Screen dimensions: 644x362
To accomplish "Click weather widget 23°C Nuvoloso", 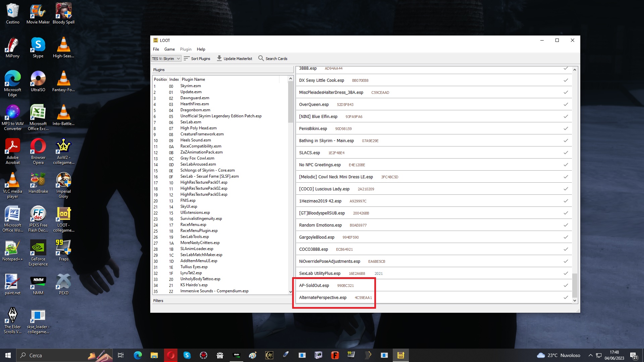I will point(558,355).
